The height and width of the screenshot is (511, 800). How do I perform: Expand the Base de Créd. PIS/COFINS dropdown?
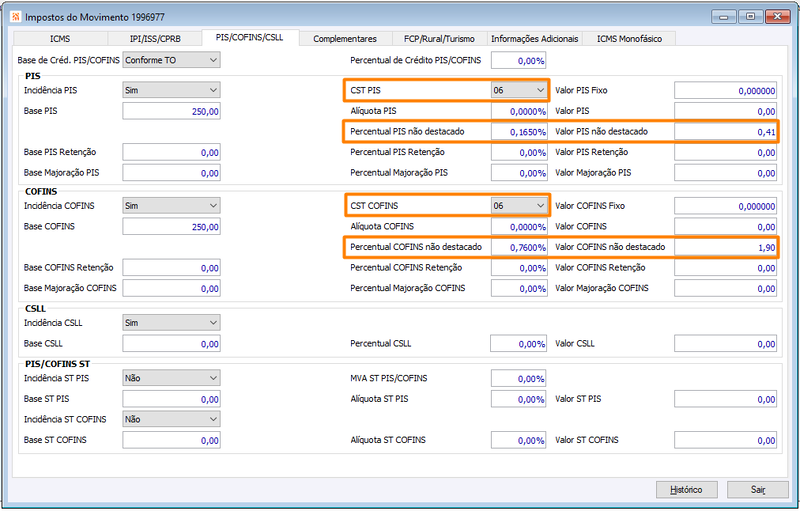pyautogui.click(x=171, y=60)
